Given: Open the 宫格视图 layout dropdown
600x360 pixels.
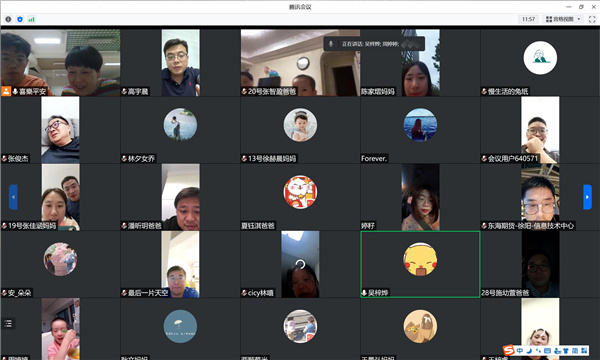Looking at the screenshot, I should pyautogui.click(x=563, y=19).
